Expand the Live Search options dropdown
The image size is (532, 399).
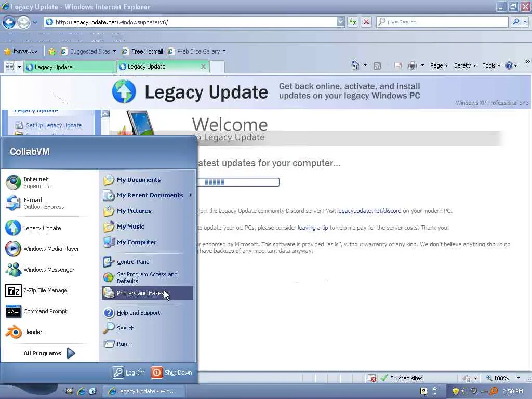click(x=525, y=22)
